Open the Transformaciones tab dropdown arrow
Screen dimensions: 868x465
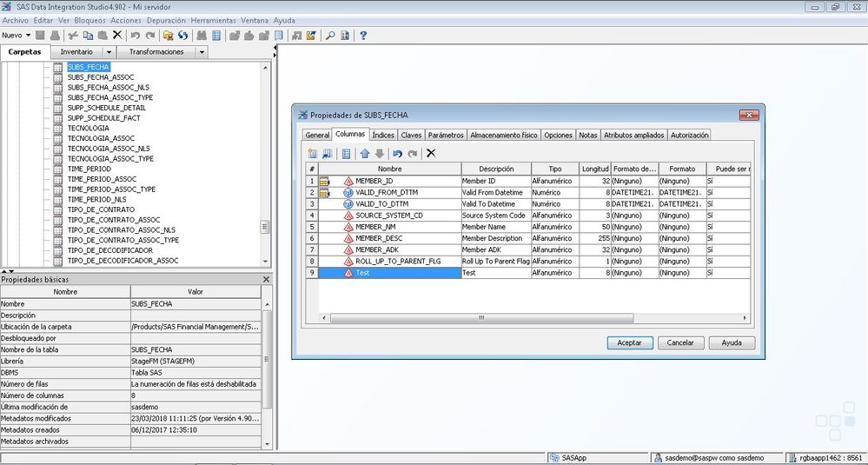click(x=202, y=52)
